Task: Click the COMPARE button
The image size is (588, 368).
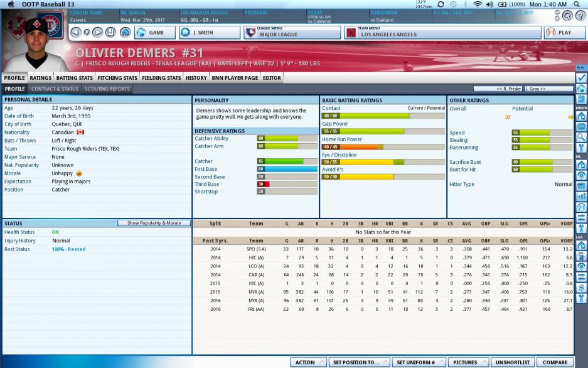Action: point(555,362)
